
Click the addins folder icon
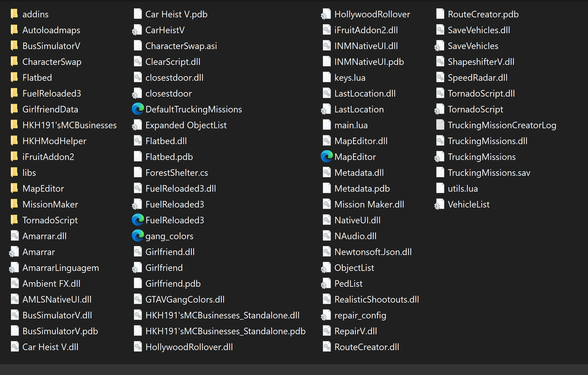point(14,14)
